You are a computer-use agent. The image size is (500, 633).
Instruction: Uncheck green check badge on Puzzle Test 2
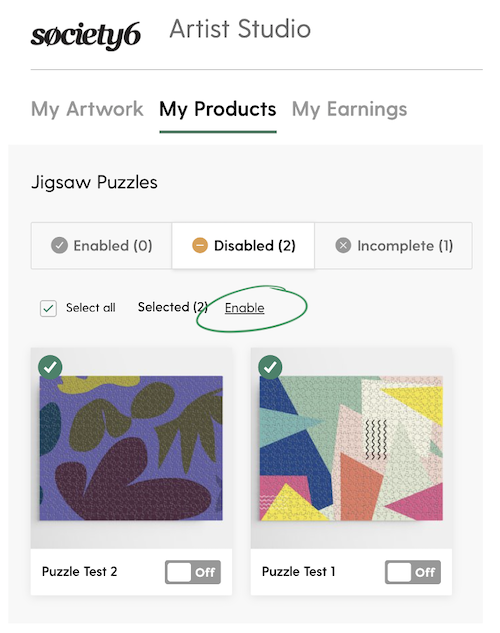pos(50,367)
